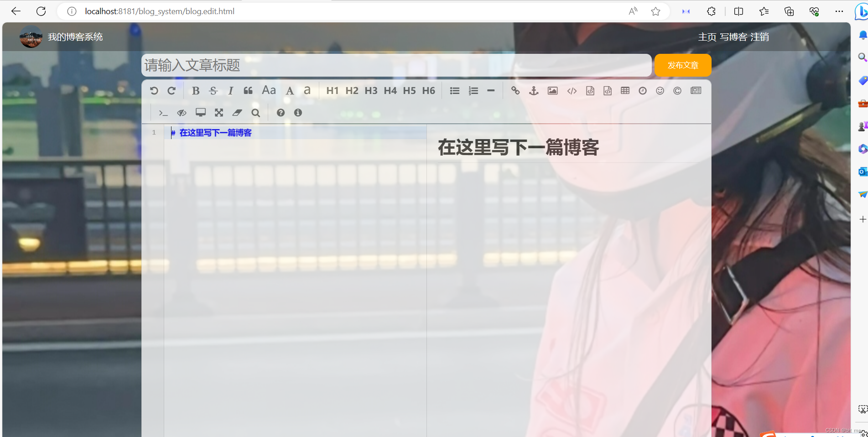868x437 pixels.
Task: Click 注销 logout link
Action: click(x=760, y=37)
